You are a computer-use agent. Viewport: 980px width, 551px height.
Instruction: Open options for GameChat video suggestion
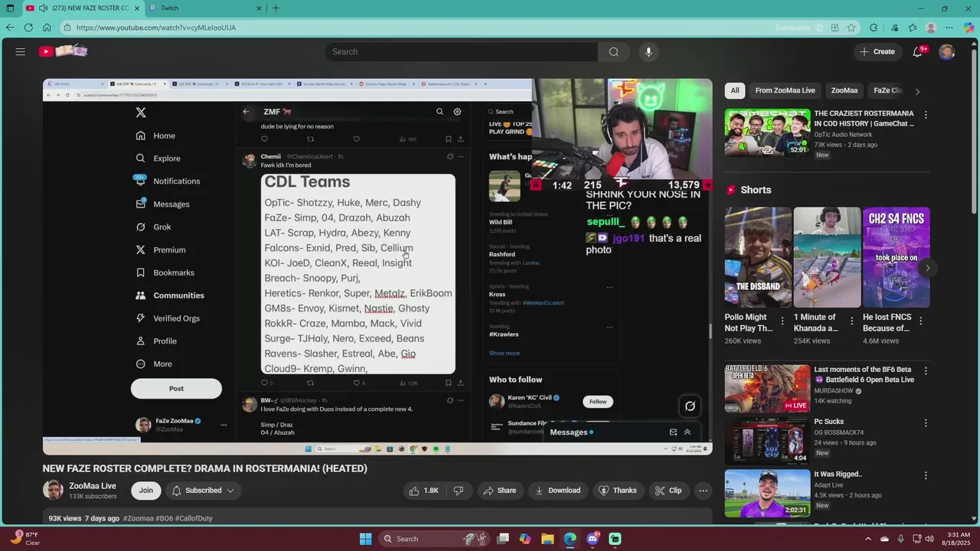[x=926, y=115]
